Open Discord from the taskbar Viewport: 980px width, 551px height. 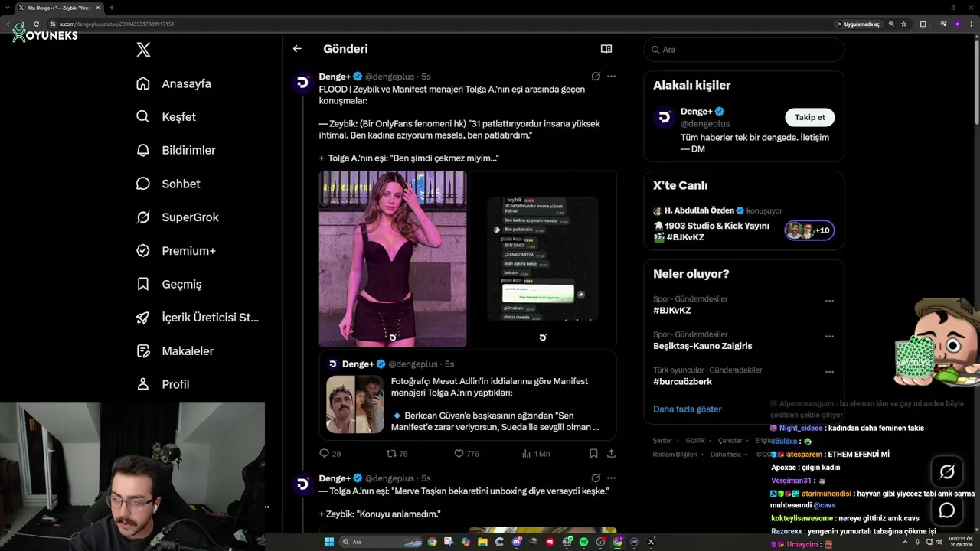pyautogui.click(x=516, y=542)
